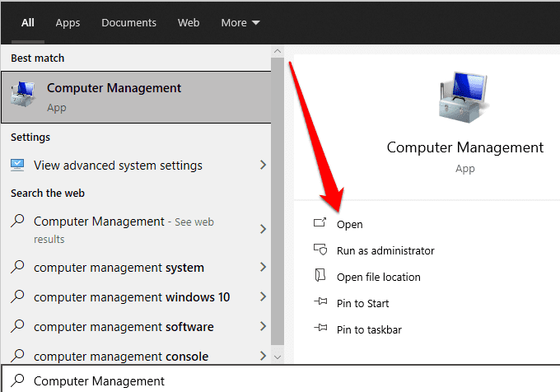Click the computer management software web suggestion
The image size is (560, 392).
click(x=124, y=327)
